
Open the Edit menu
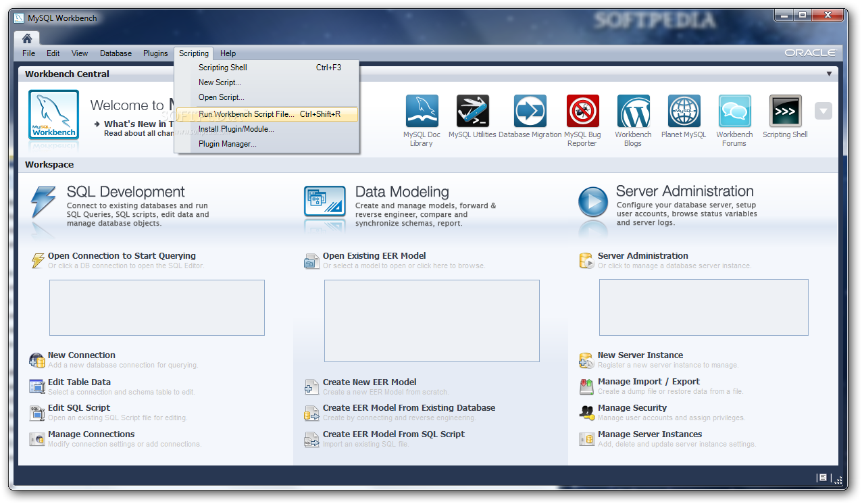[x=53, y=53]
